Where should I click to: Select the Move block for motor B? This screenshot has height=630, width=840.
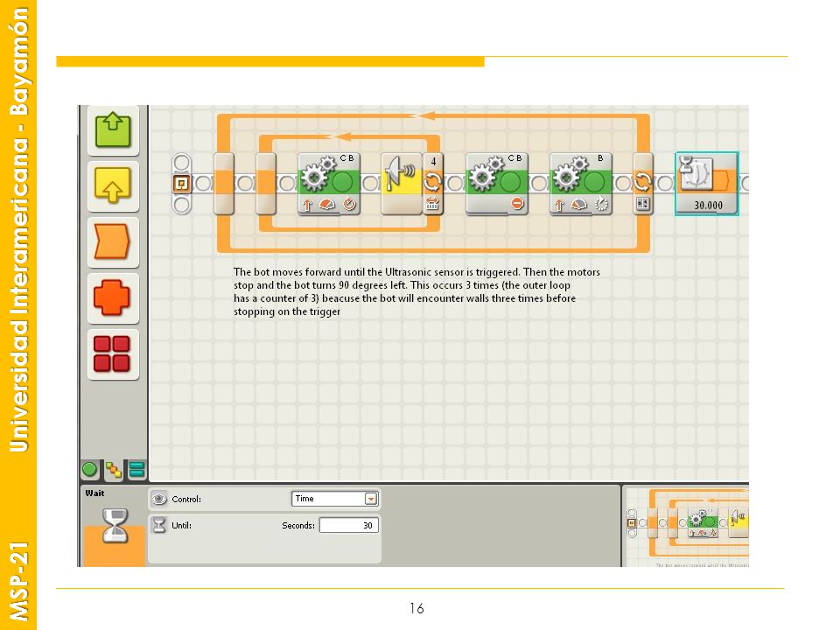coord(581,184)
